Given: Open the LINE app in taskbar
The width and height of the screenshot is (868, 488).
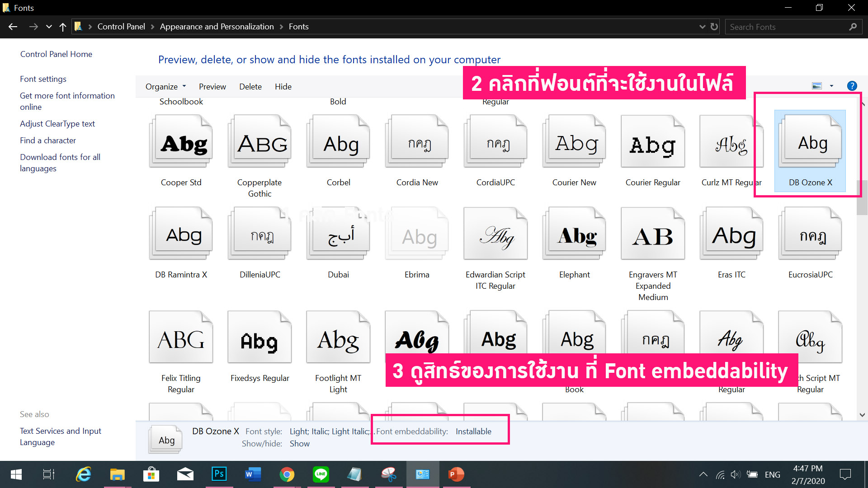Looking at the screenshot, I should pos(321,474).
